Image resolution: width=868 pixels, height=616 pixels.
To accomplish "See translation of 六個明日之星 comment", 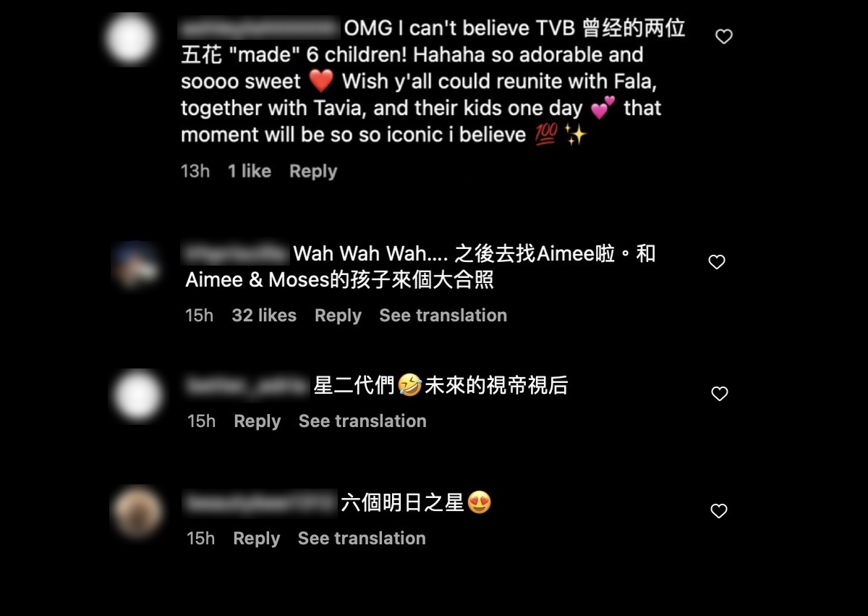I will tap(362, 539).
